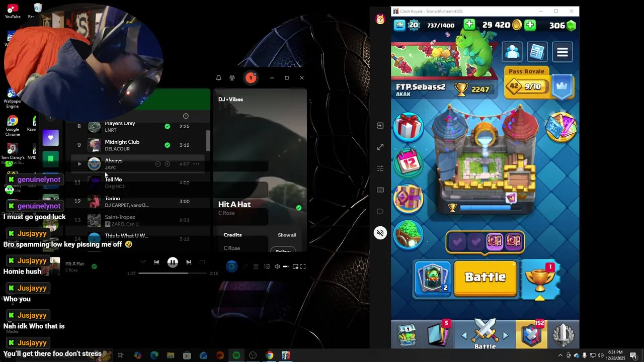This screenshot has width=644, height=362.
Task: Mute Spotify with the speaker icon
Action: pos(277,266)
